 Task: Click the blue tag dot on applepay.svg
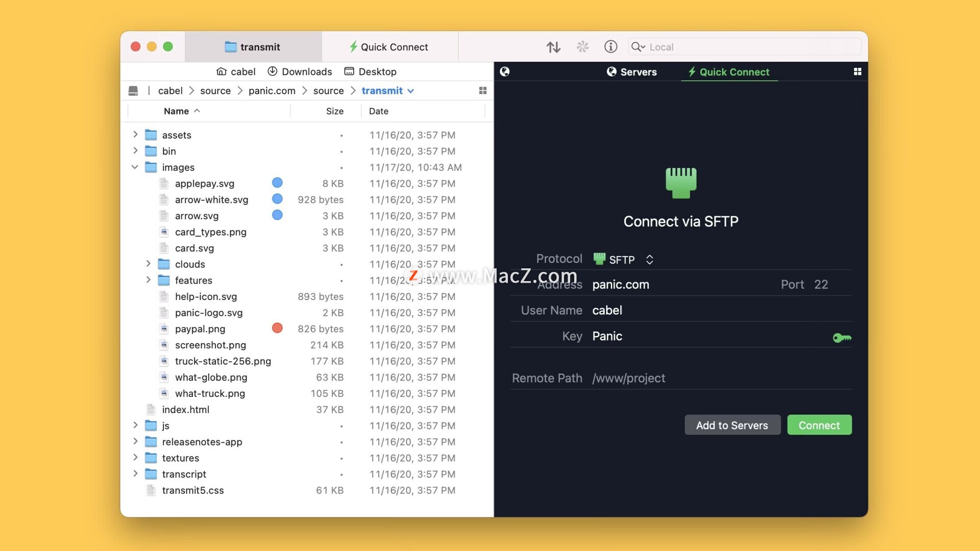277,183
